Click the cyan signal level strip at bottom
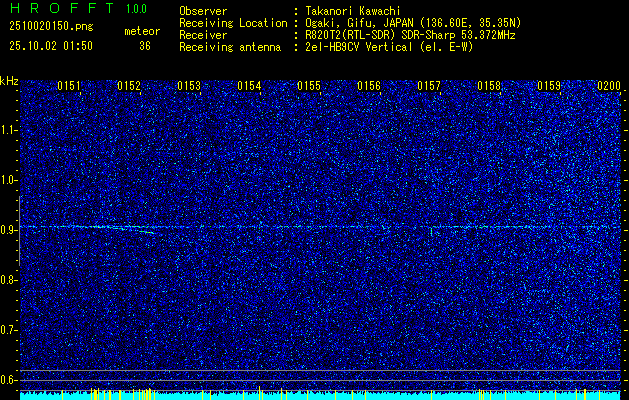The height and width of the screenshot is (400, 629). [320, 396]
